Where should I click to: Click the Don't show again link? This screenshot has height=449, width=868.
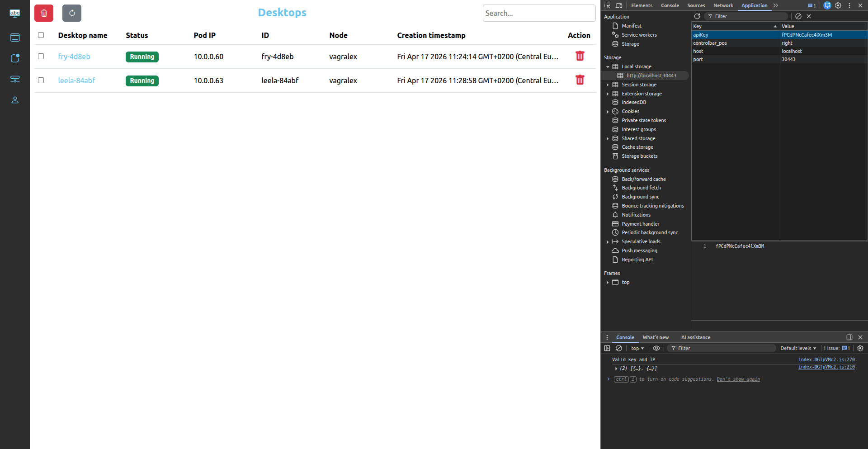tap(738, 379)
